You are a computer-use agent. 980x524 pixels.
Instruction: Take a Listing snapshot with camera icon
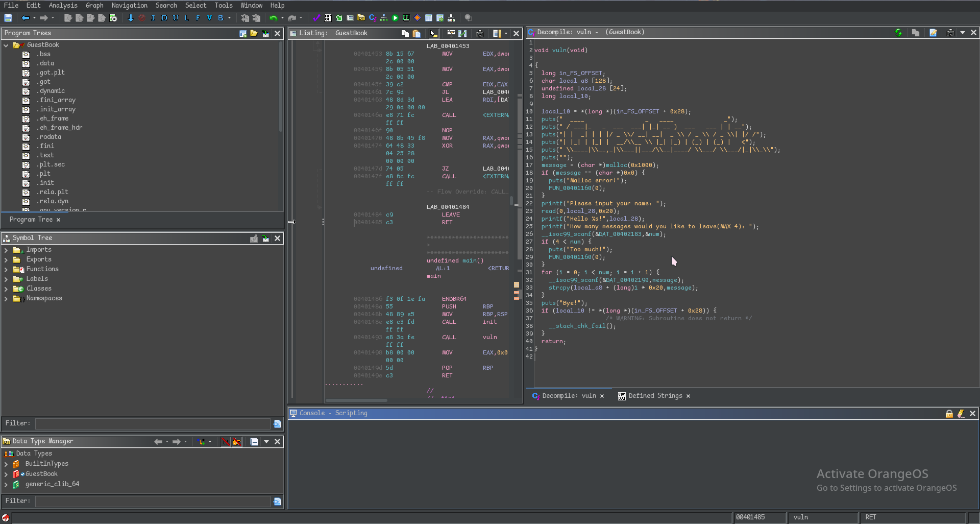(x=480, y=33)
